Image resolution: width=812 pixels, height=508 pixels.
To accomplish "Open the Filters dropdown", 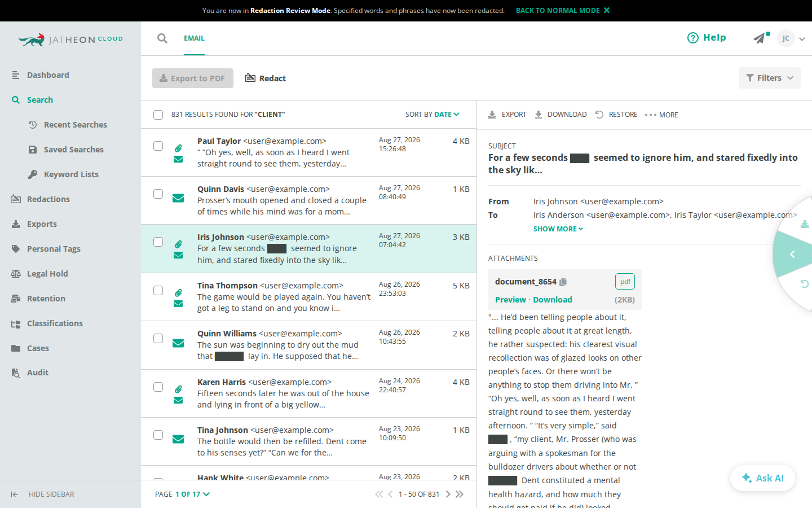I will point(770,78).
